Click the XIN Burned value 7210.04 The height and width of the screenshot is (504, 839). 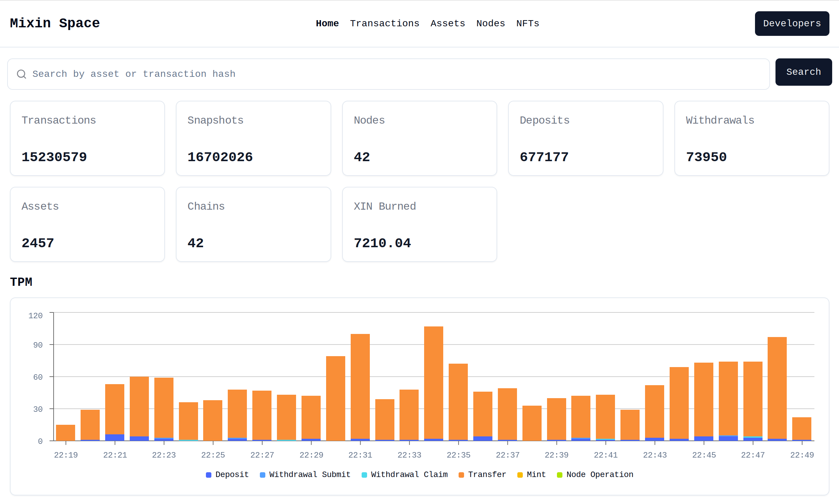[x=382, y=243]
